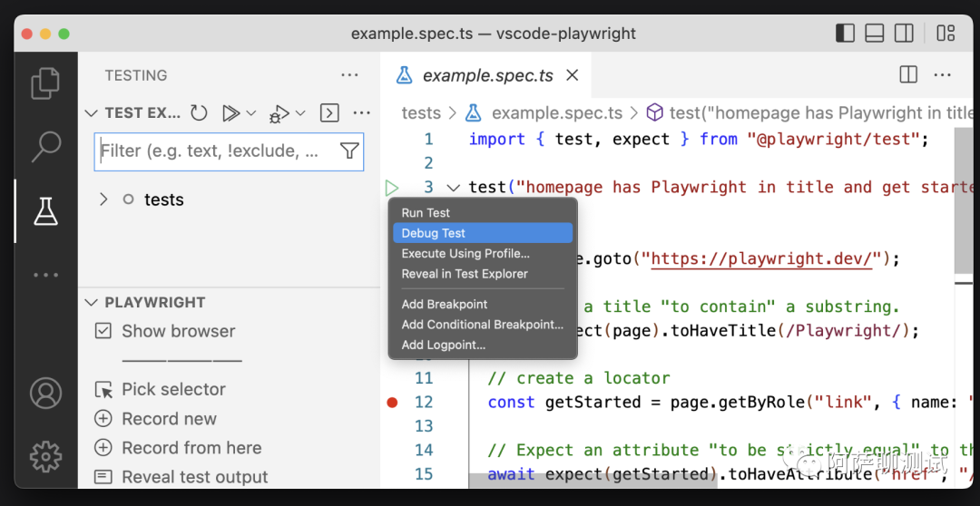Viewport: 980px width, 506px height.
Task: Click the editor vertical scrollbar thumb
Action: pos(964,201)
